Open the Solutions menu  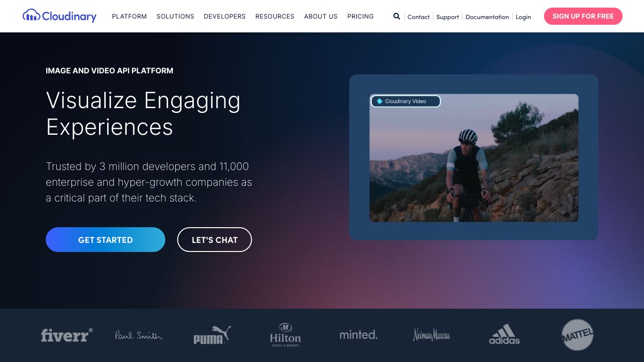point(175,16)
